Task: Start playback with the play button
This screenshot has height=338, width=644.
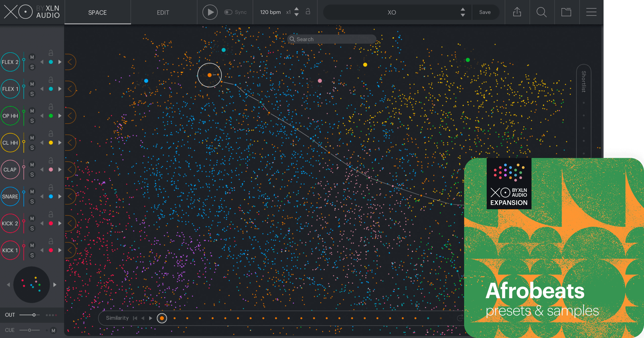Action: 210,12
